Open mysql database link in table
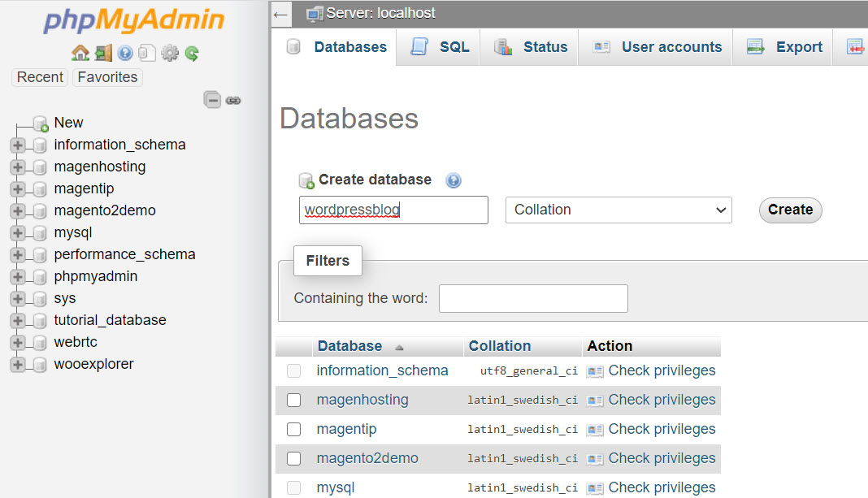Image resolution: width=868 pixels, height=498 pixels. click(x=336, y=488)
